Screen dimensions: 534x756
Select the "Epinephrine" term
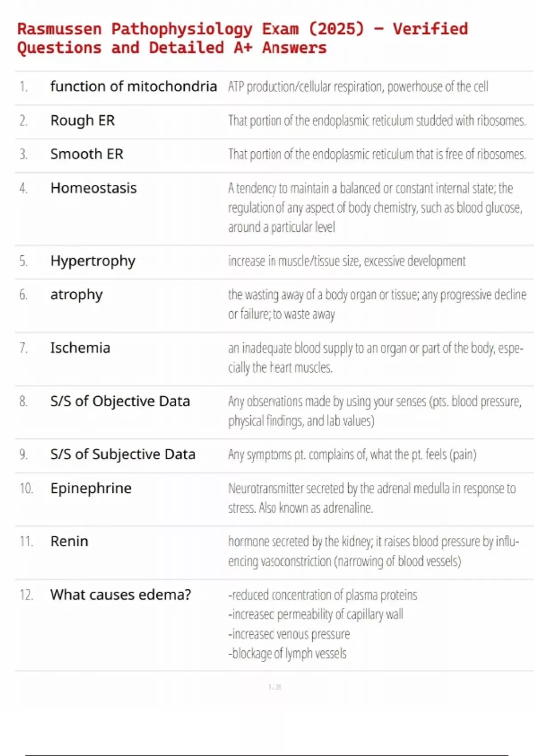[91, 488]
